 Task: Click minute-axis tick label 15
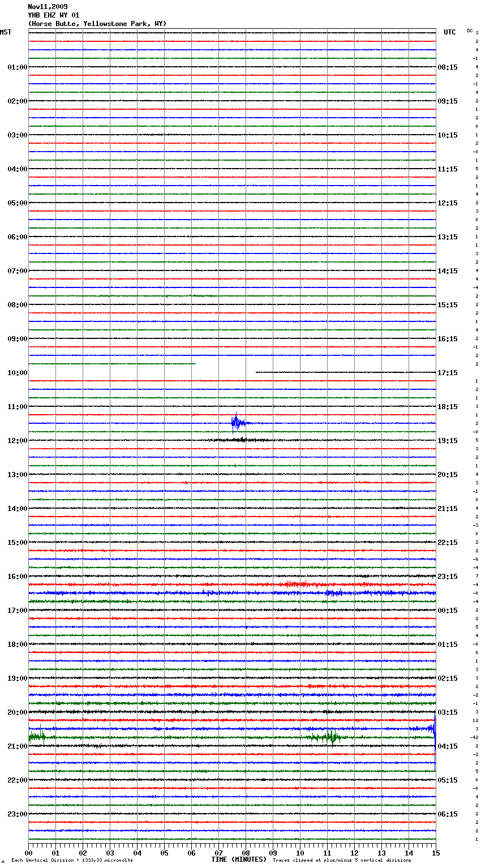pyautogui.click(x=436, y=853)
